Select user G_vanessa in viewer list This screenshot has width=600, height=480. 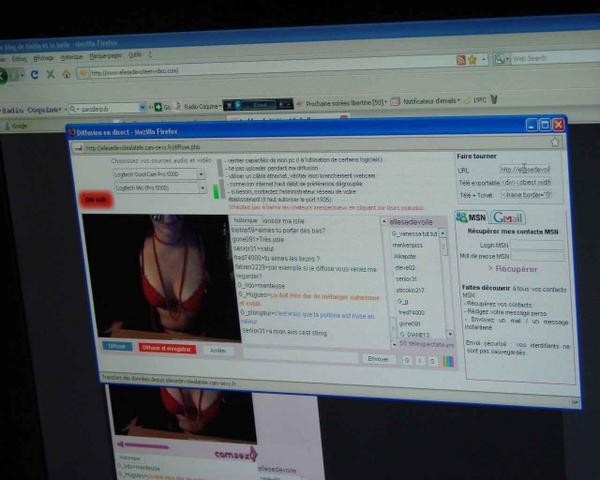tap(414, 233)
